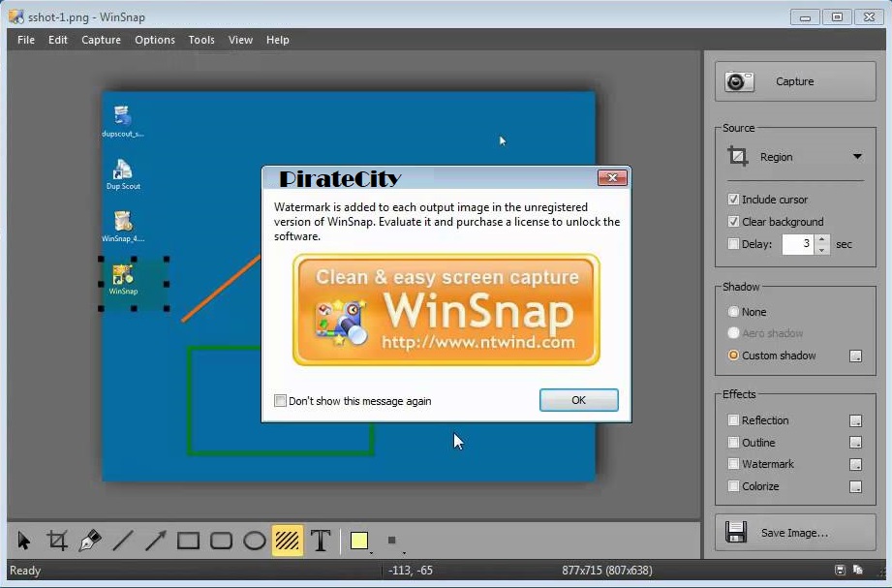This screenshot has width=892, height=588.
Task: Select the straight Line tool
Action: click(123, 541)
